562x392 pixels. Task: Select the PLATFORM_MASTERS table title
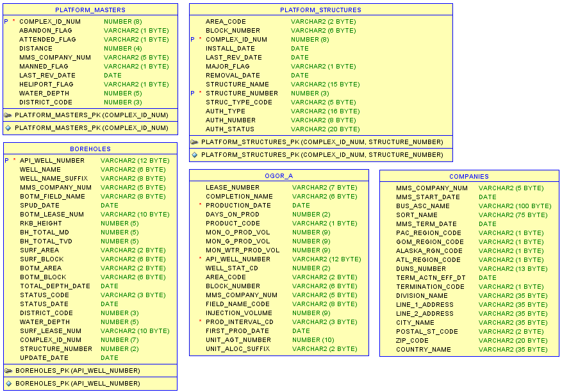coord(90,10)
